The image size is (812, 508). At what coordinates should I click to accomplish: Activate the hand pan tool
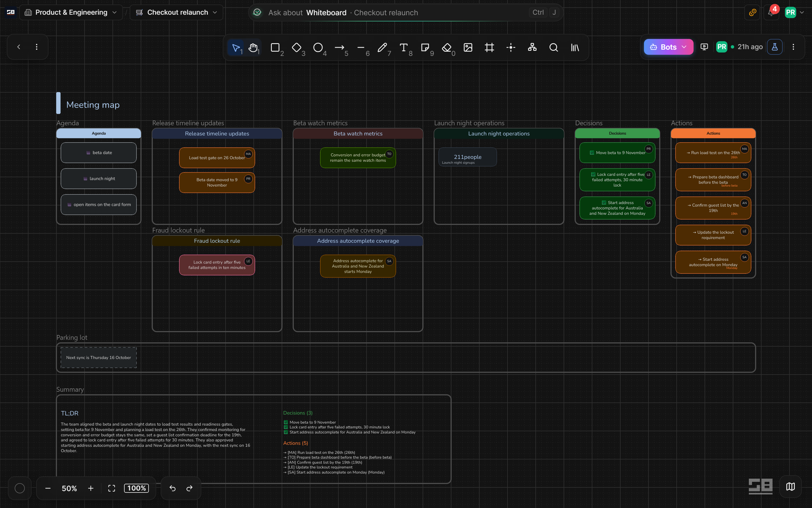point(253,47)
